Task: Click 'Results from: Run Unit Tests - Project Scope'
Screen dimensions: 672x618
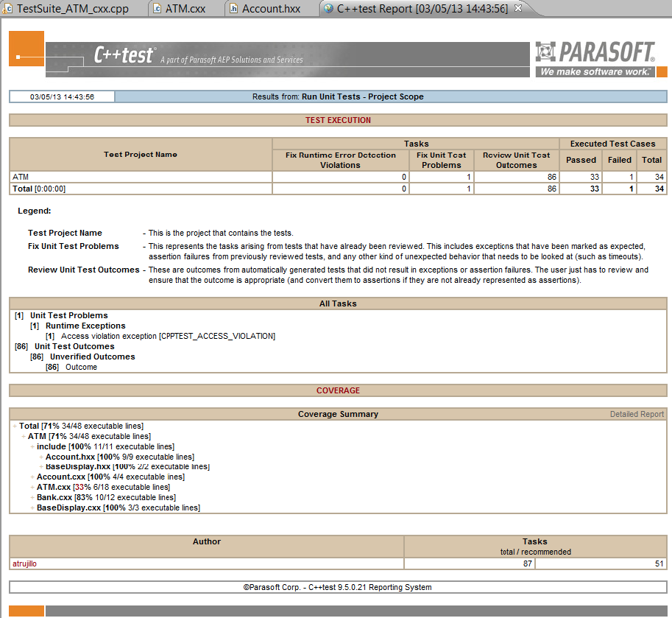Action: [x=338, y=96]
